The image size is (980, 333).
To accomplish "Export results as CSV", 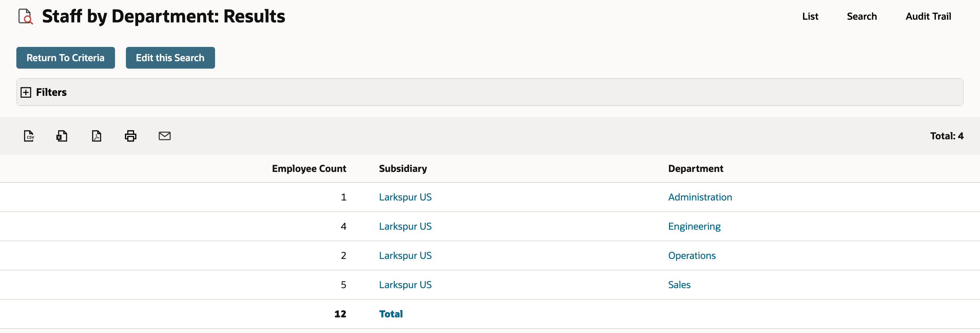I will click(29, 136).
